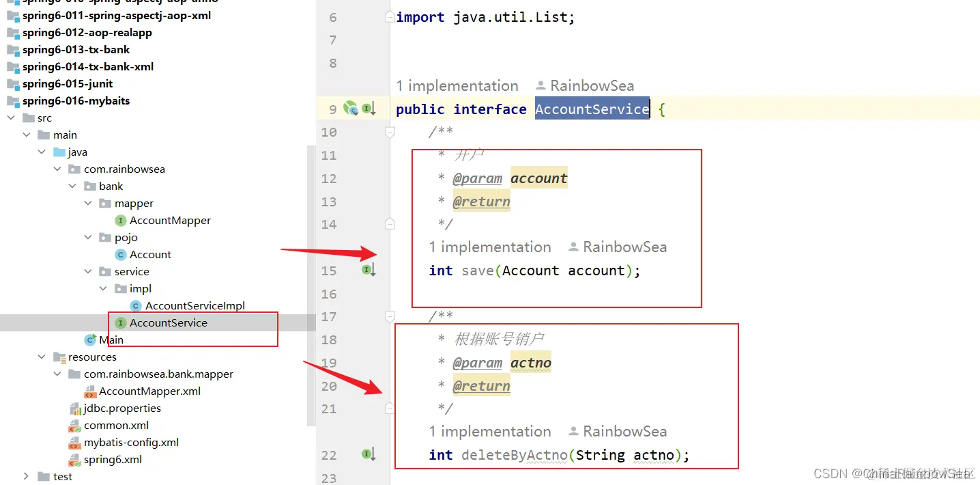The image size is (980, 485).
Task: Click the Spring bean gutter icon on line 9
Action: (x=350, y=108)
